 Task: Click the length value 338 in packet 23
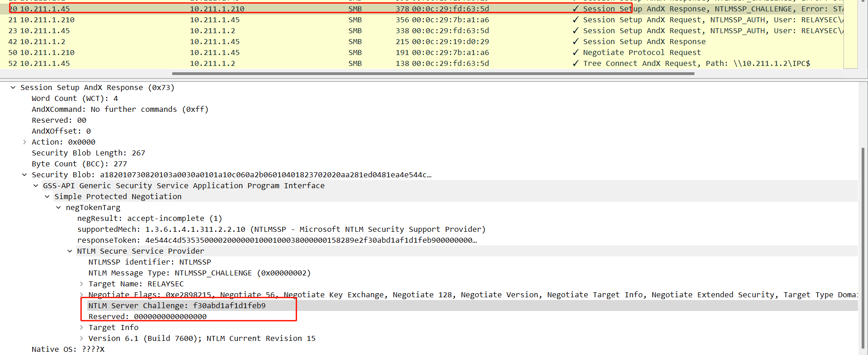tap(402, 31)
